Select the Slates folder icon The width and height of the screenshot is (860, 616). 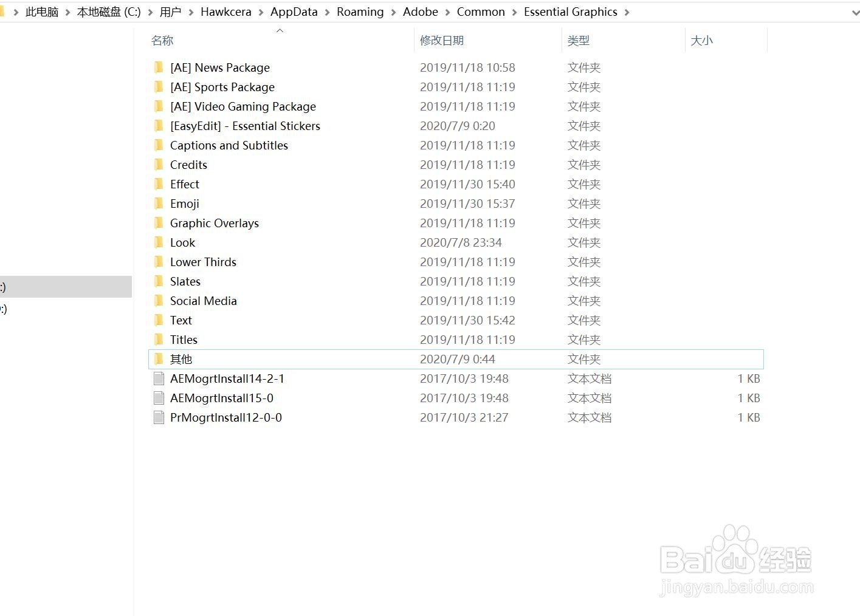pyautogui.click(x=159, y=281)
